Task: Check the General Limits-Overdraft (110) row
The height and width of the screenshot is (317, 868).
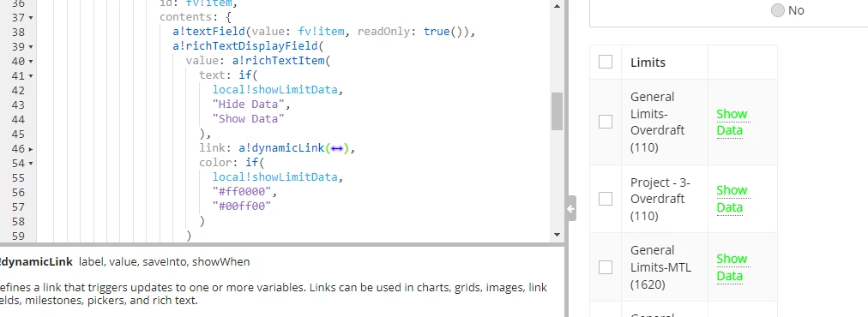Action: click(606, 122)
